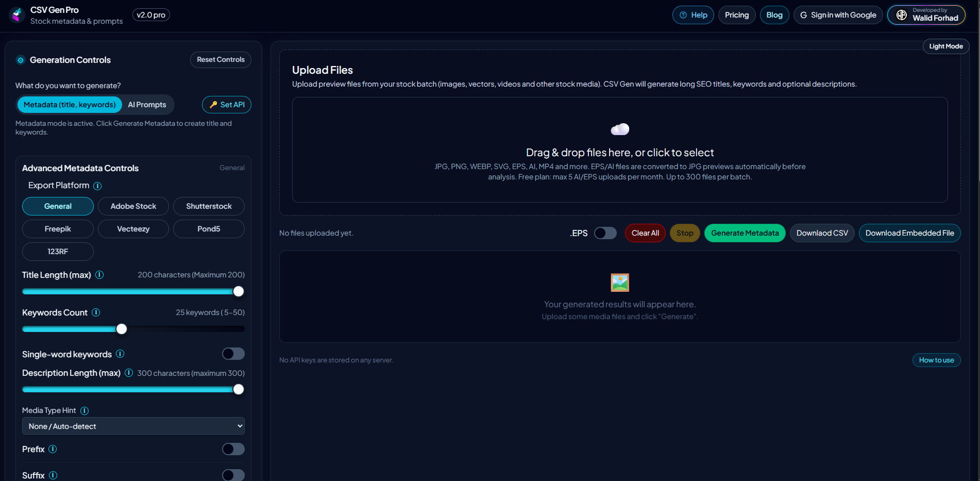
Task: Open the Blog page
Action: point(774,15)
